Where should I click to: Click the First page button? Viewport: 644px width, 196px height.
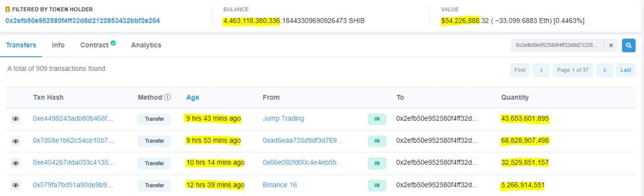[x=520, y=70]
